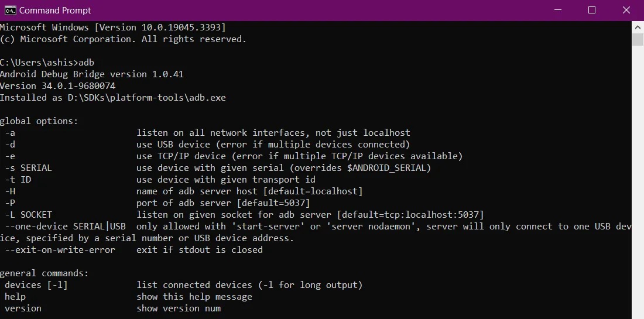Click the '--one-device SERIAL|USB' option
The width and height of the screenshot is (644, 319).
click(x=65, y=227)
